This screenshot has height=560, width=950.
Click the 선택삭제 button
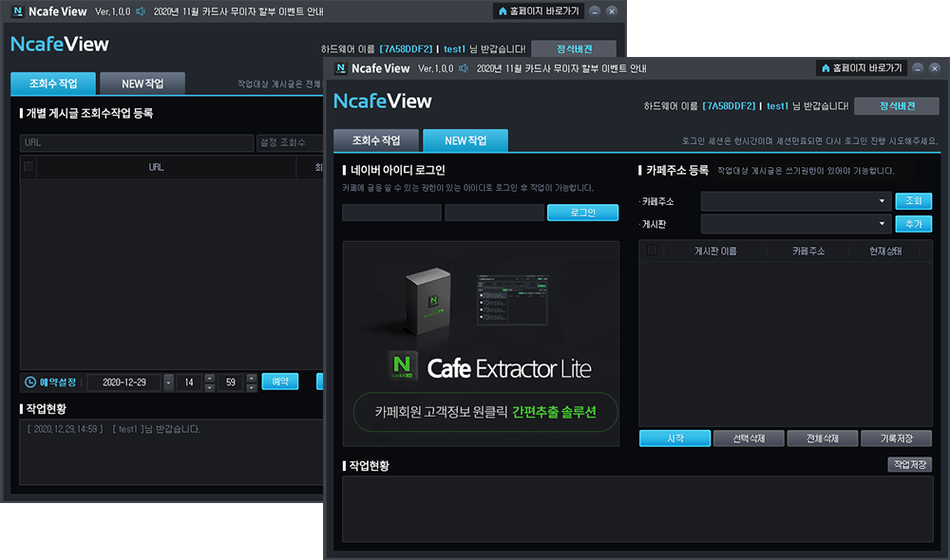(x=749, y=439)
